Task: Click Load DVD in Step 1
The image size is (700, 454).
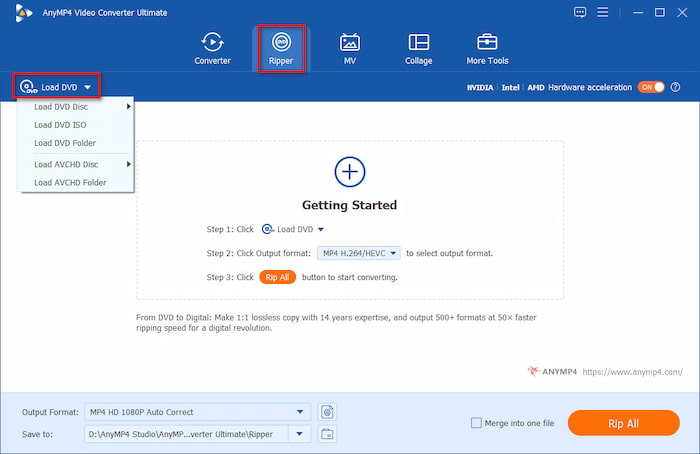Action: [x=293, y=229]
